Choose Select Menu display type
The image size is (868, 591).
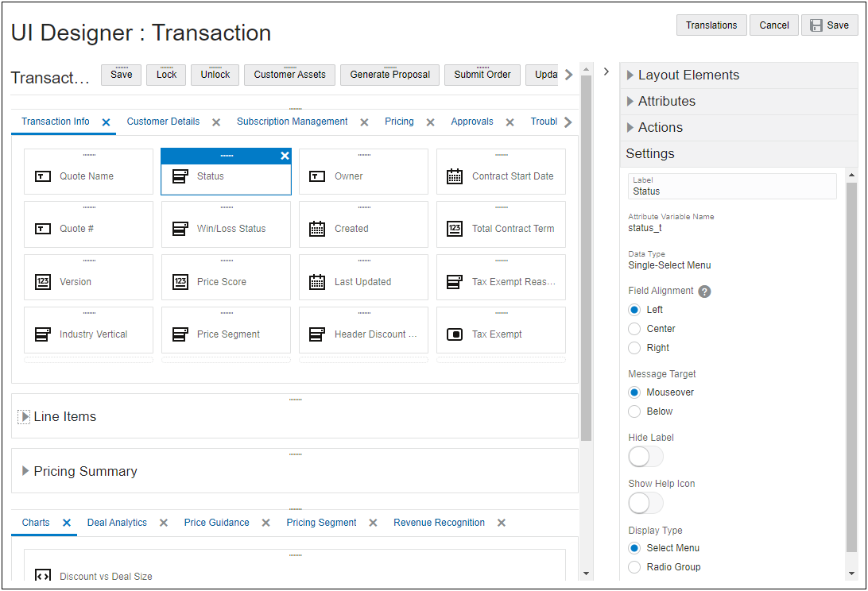click(634, 548)
